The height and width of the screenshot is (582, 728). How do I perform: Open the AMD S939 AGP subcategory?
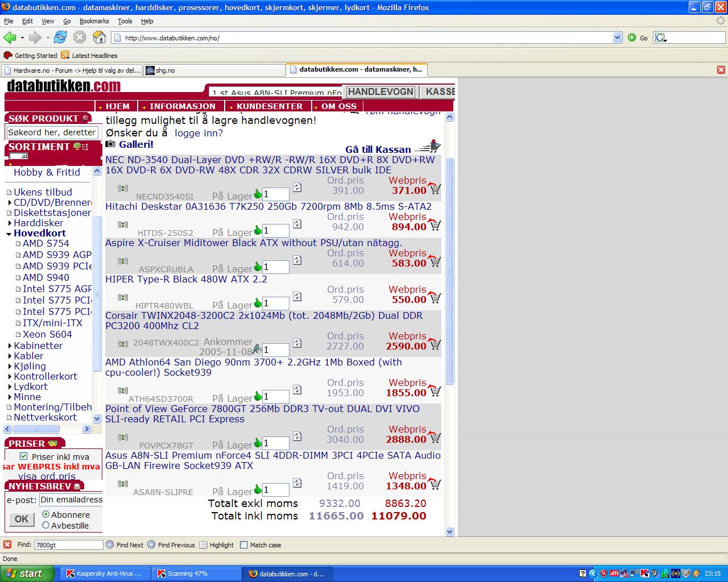[x=57, y=255]
